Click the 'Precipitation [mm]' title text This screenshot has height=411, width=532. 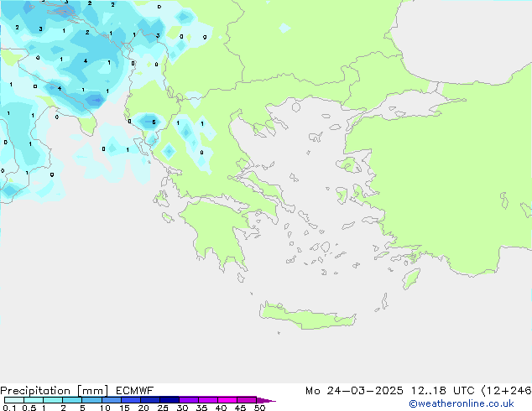55,391
